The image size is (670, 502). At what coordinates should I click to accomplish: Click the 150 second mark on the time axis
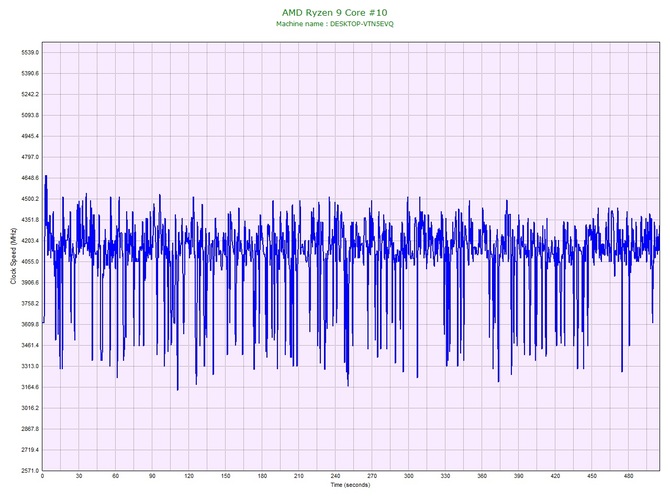(x=226, y=476)
